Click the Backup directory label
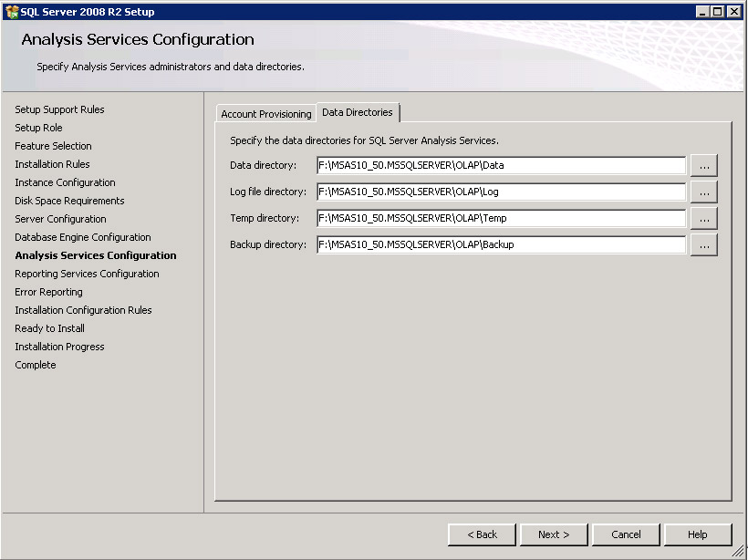The image size is (748, 560). pos(268,244)
